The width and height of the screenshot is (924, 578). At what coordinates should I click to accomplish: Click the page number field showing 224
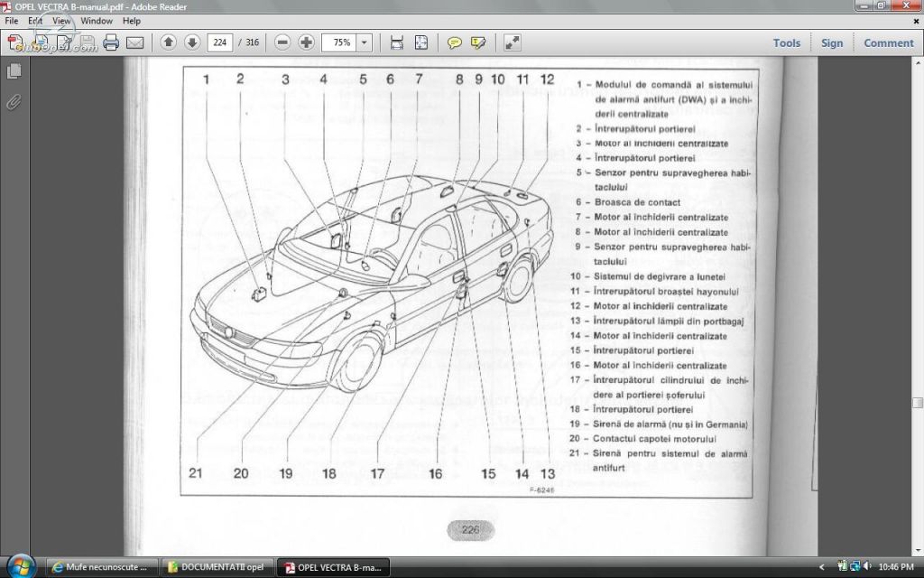(220, 42)
